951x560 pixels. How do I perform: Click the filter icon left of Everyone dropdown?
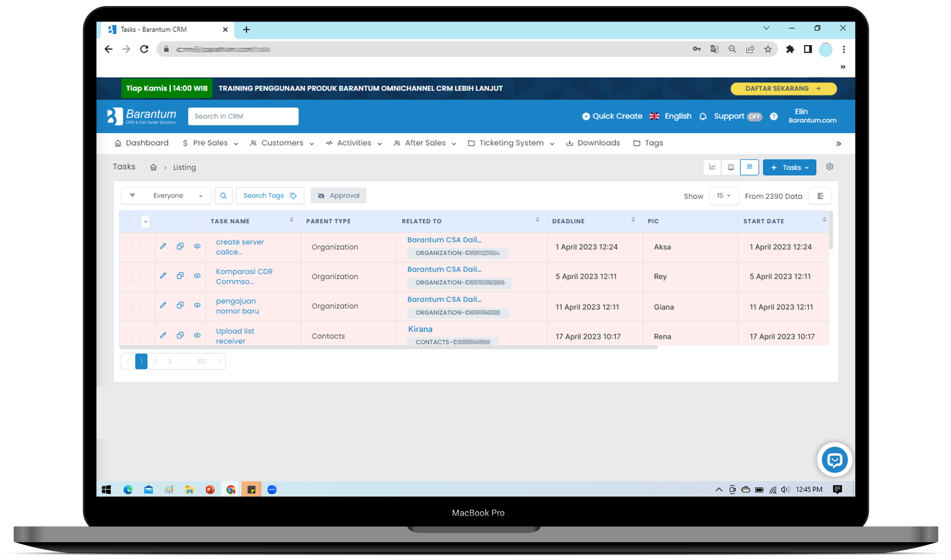click(132, 195)
